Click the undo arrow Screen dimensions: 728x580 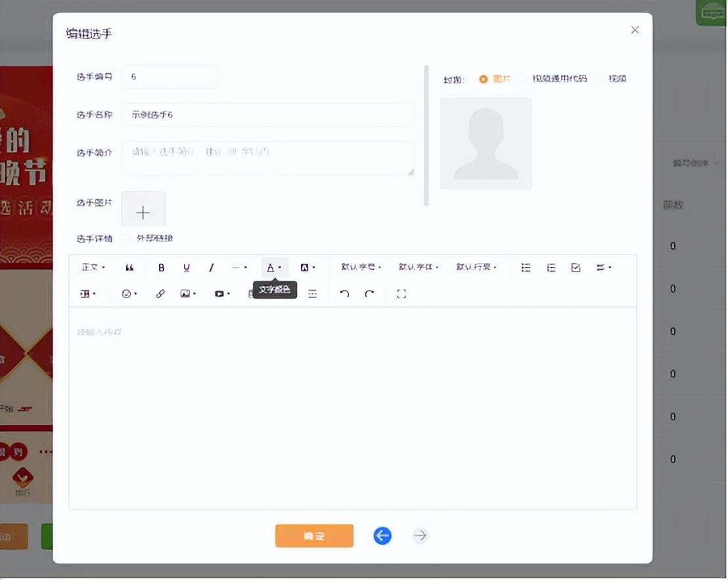tap(344, 294)
